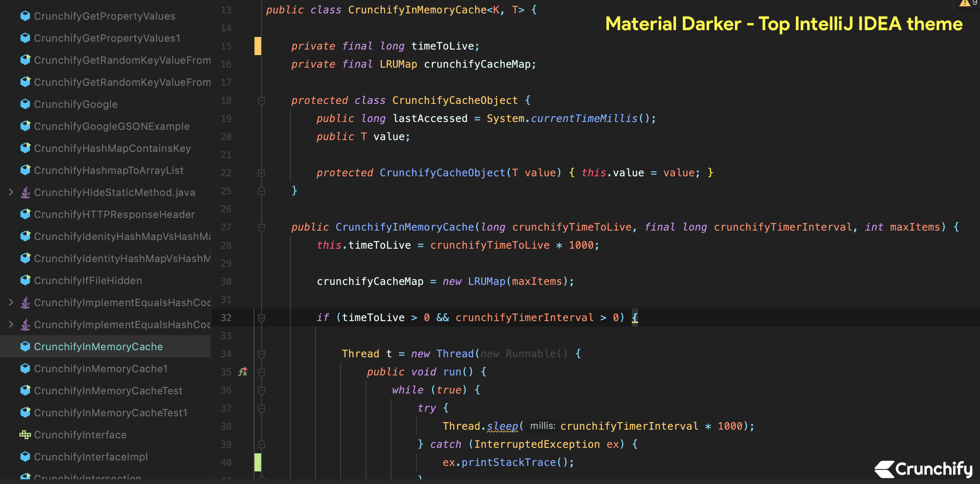Viewport: 980px width, 484px height.
Task: Click the class icon beside CrunchifyIfFileHidden
Action: point(25,280)
